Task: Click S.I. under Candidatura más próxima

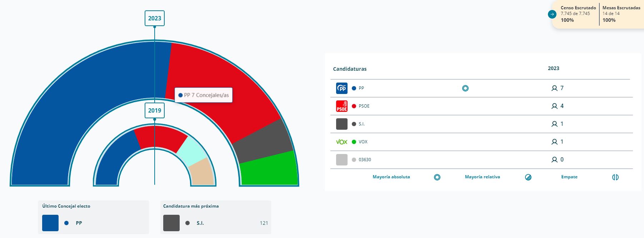Action: (x=200, y=223)
